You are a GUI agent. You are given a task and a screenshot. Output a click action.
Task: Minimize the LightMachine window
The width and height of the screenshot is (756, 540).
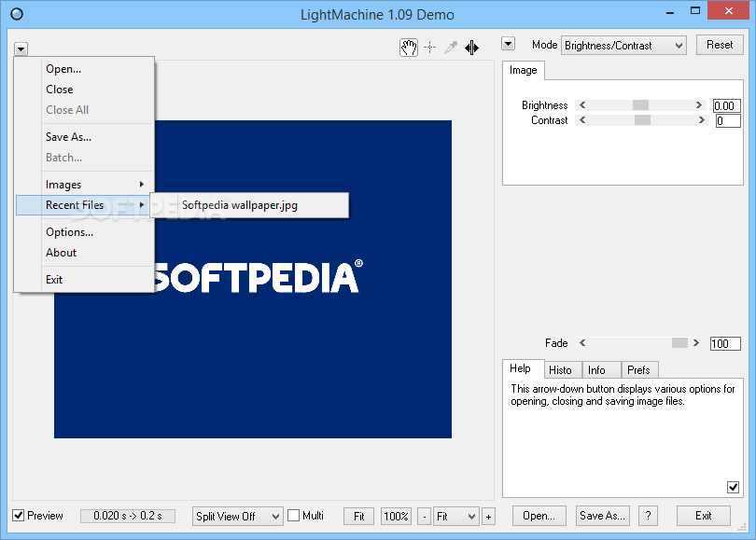pos(670,11)
